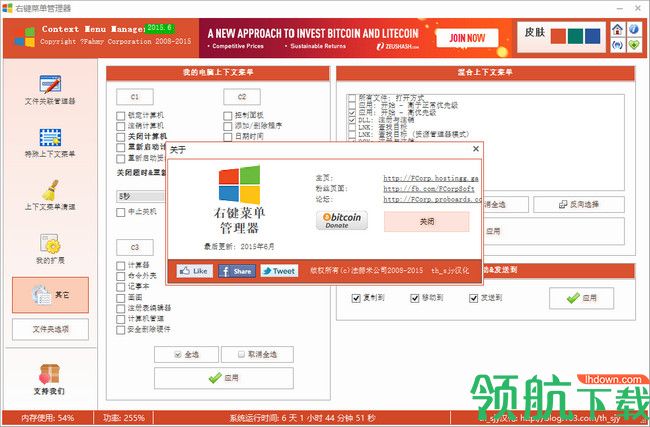Choose the red skin color swatch
This screenshot has height=427, width=650.
tap(558, 36)
